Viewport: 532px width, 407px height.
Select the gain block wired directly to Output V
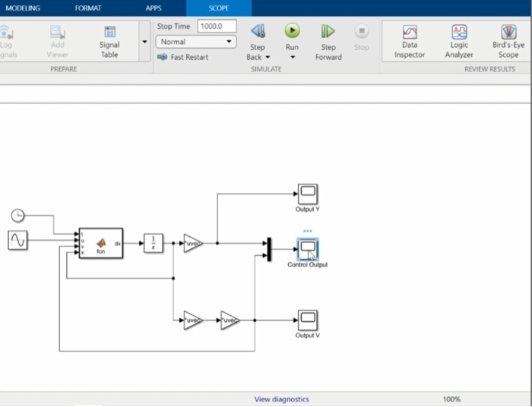[x=230, y=320]
